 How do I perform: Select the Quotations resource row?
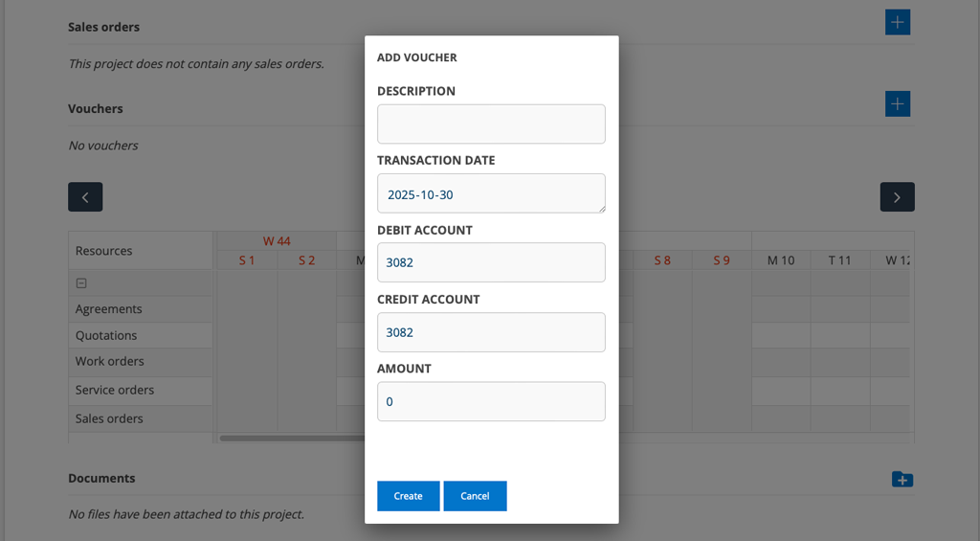[106, 335]
